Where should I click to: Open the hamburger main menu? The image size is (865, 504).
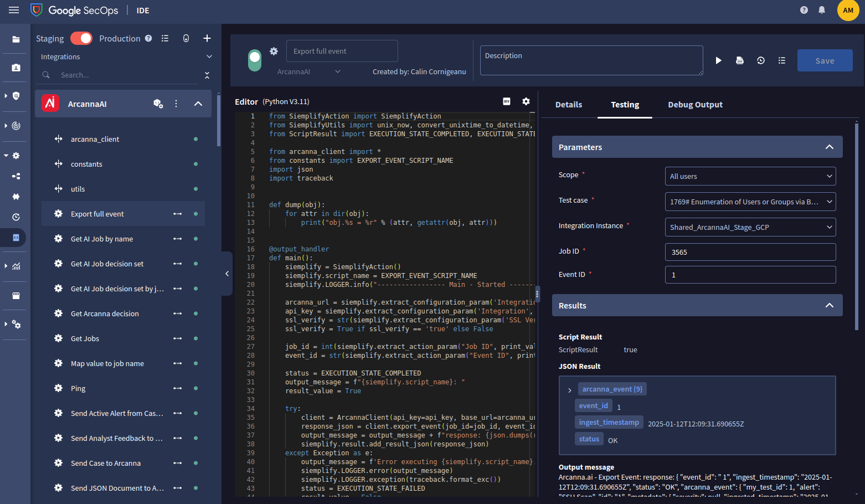14,10
